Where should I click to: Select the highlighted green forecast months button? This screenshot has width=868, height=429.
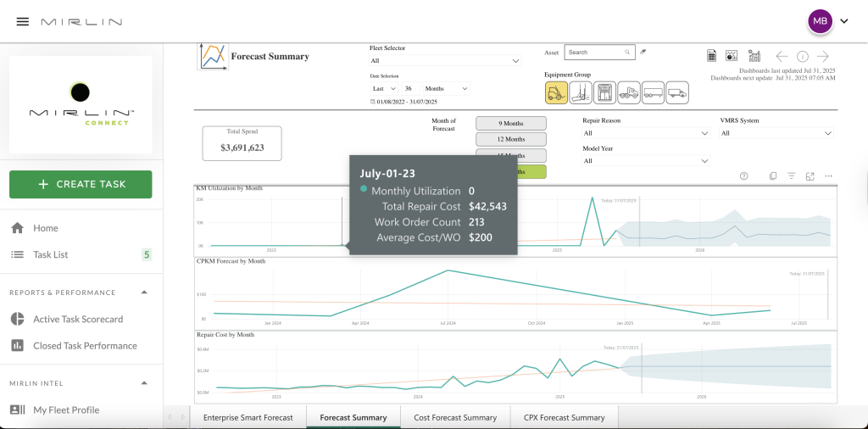(531, 171)
